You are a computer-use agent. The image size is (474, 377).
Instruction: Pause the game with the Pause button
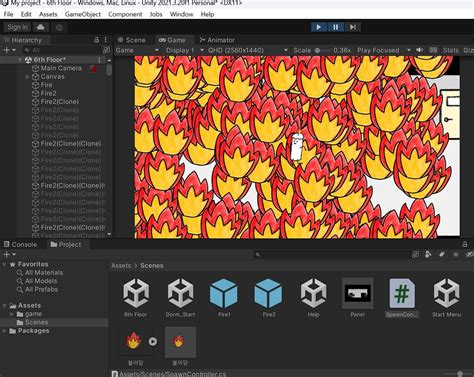(335, 27)
